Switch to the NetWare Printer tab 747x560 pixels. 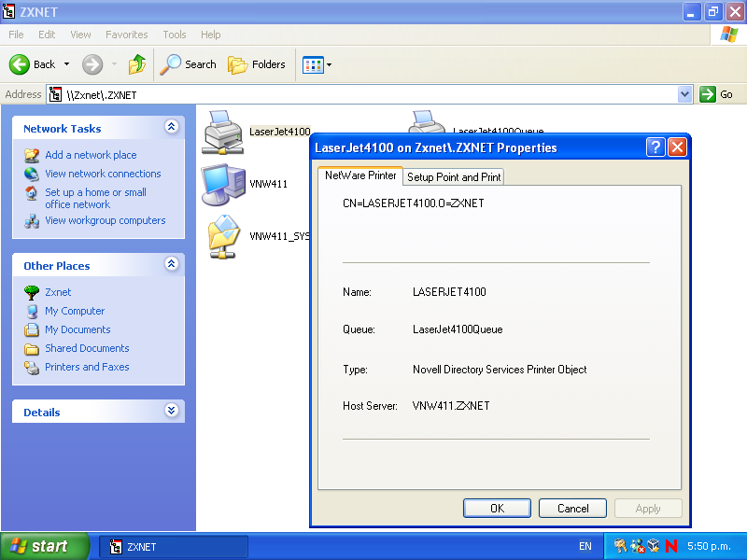coord(360,175)
